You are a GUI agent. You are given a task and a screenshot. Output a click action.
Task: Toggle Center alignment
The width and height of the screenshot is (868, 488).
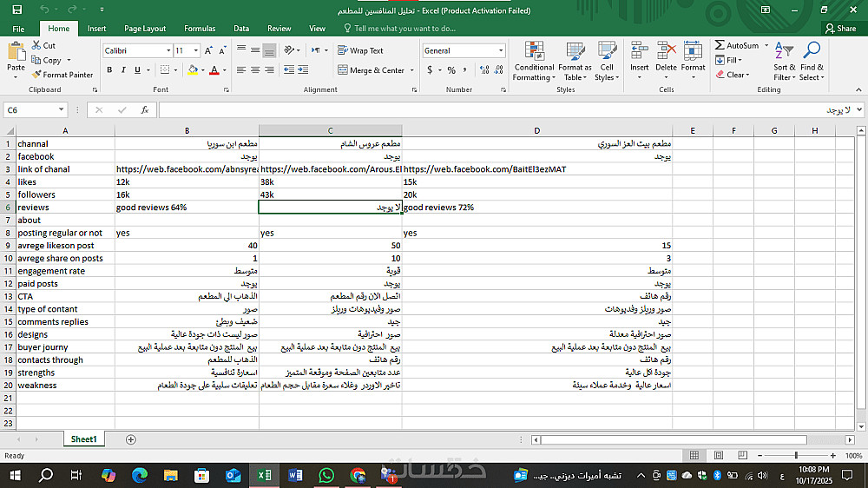tap(254, 69)
